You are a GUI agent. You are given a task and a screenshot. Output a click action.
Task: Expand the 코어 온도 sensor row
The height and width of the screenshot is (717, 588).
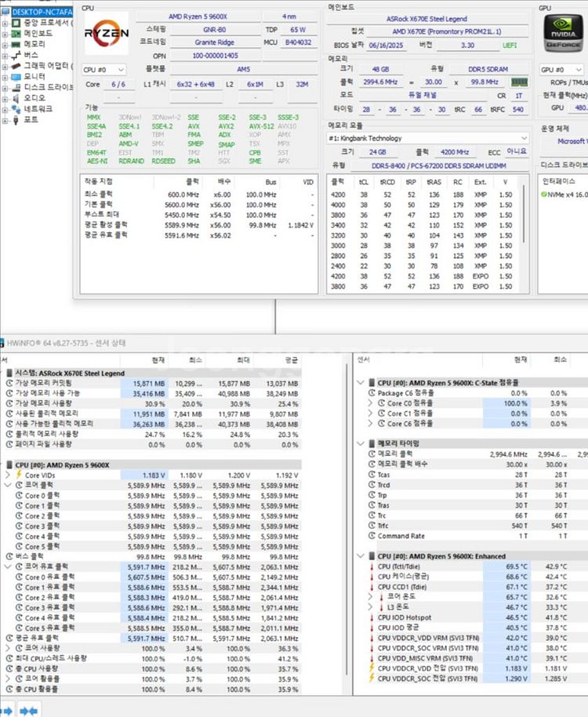[x=371, y=597]
